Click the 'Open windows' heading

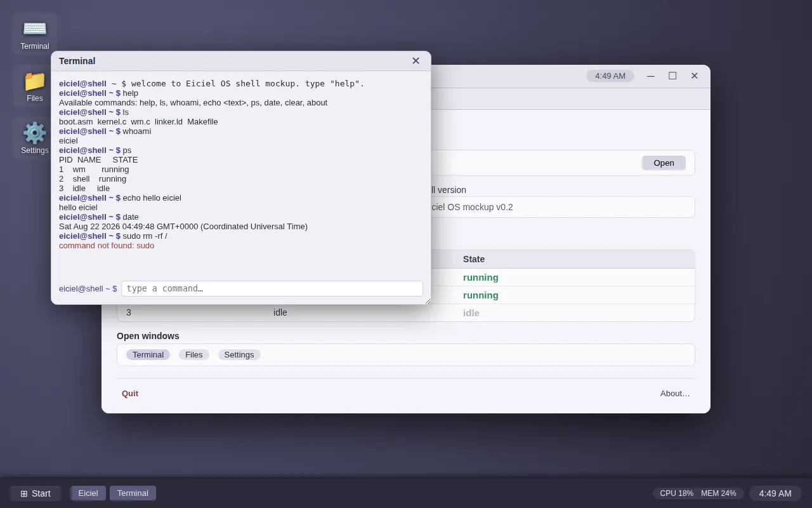[148, 336]
